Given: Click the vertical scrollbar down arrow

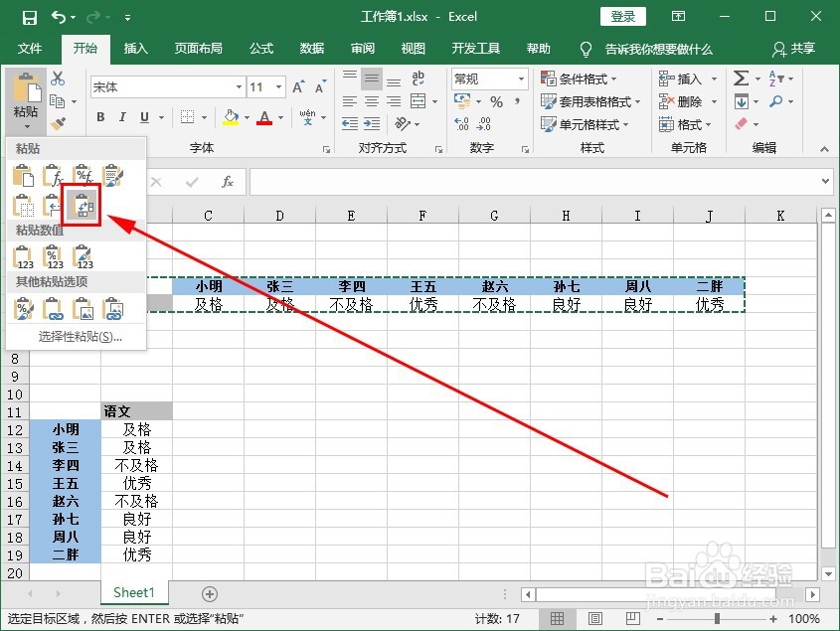Looking at the screenshot, I should (x=828, y=573).
